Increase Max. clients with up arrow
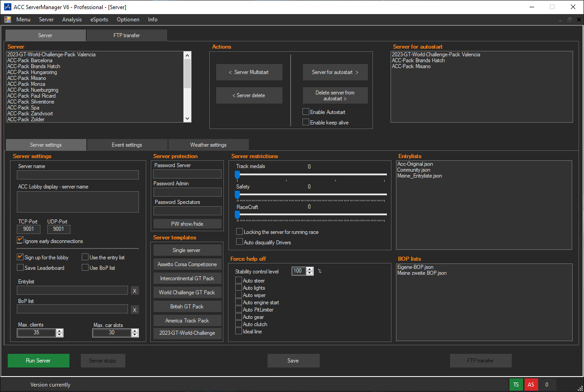This screenshot has width=584, height=392. [x=59, y=331]
